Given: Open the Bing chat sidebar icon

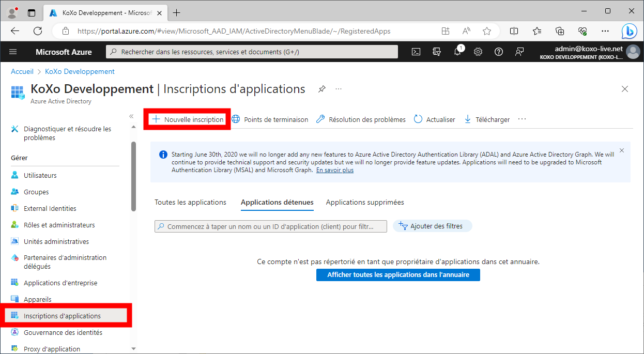Looking at the screenshot, I should point(629,31).
